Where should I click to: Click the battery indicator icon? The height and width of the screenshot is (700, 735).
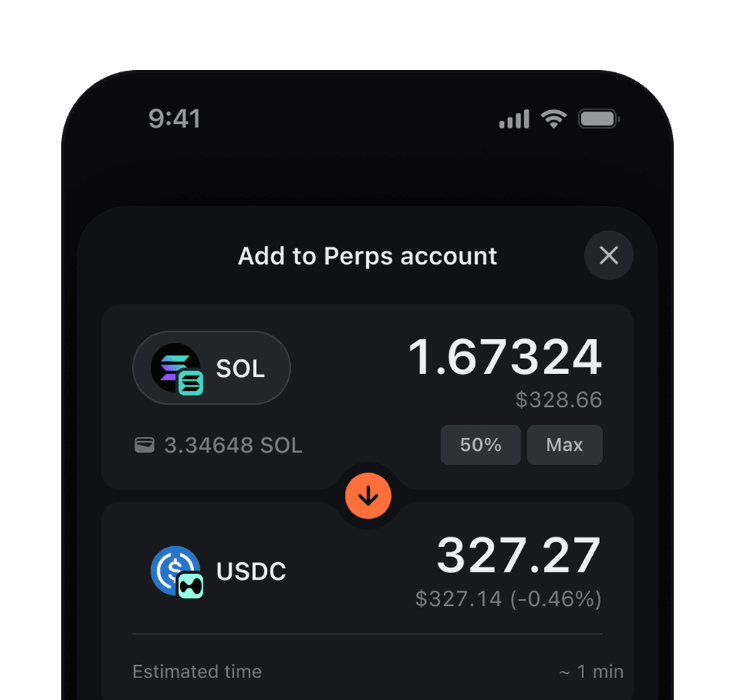point(597,118)
